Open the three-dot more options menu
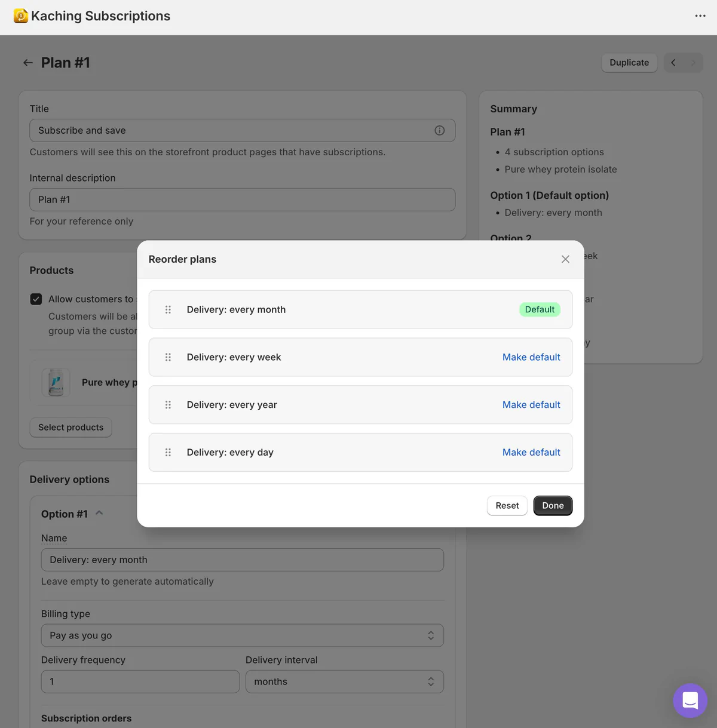The height and width of the screenshot is (728, 717). (700, 16)
